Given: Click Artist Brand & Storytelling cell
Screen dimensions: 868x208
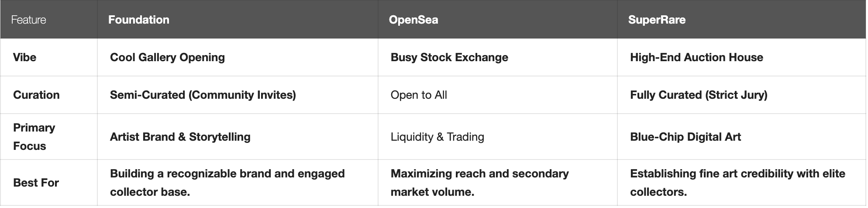Looking at the screenshot, I should [x=180, y=137].
